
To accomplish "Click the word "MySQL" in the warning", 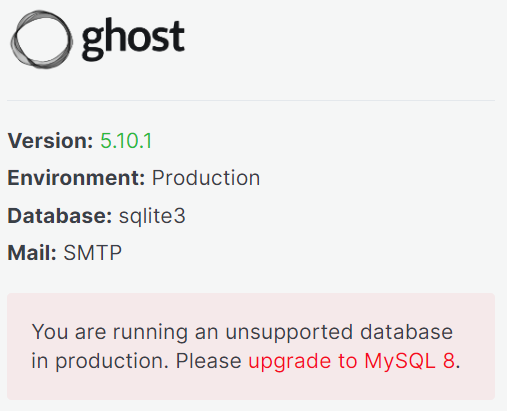I will pyautogui.click(x=400, y=362).
